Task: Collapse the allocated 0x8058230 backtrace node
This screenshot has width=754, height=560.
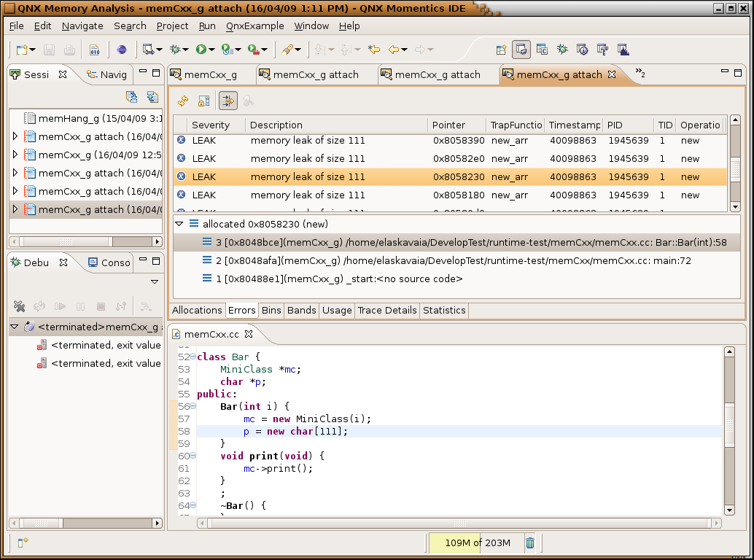Action: click(x=179, y=224)
